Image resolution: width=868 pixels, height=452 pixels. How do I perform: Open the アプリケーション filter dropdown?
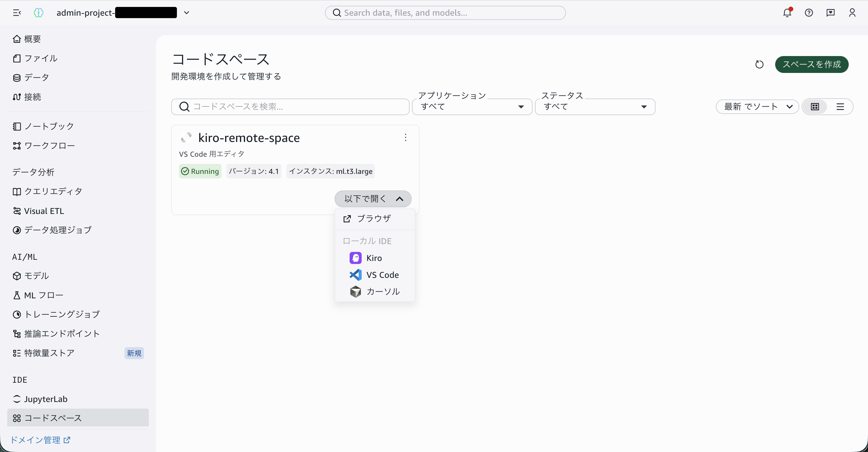tap(472, 107)
